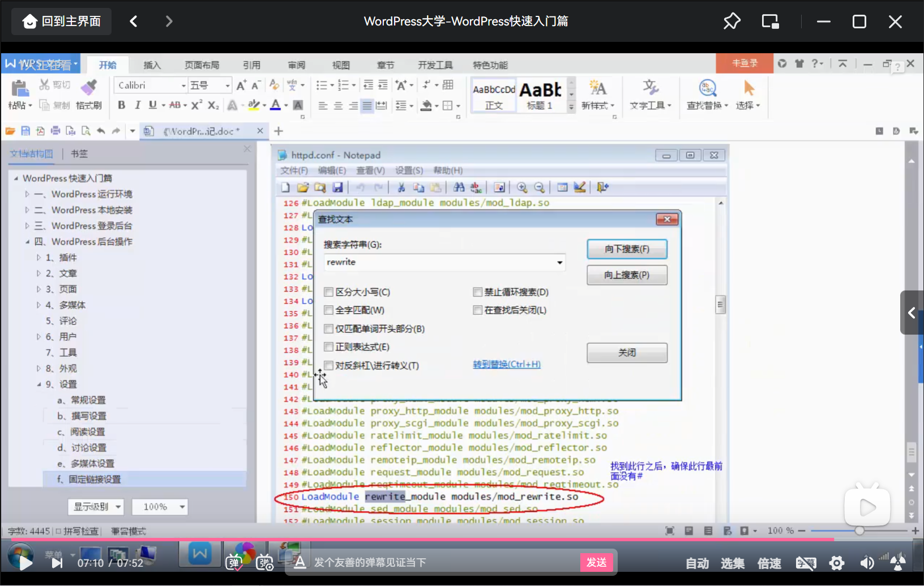Seek on the pink video progress bar

click(462, 539)
